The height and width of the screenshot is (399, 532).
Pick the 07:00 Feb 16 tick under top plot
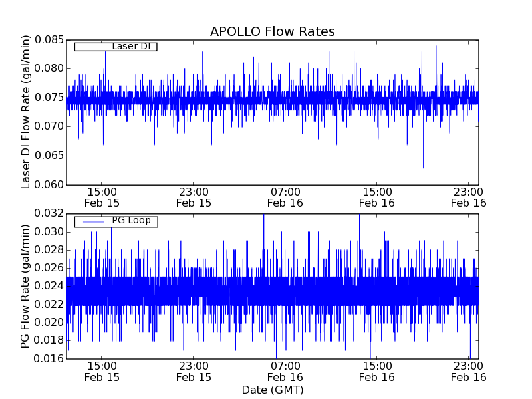285,197
